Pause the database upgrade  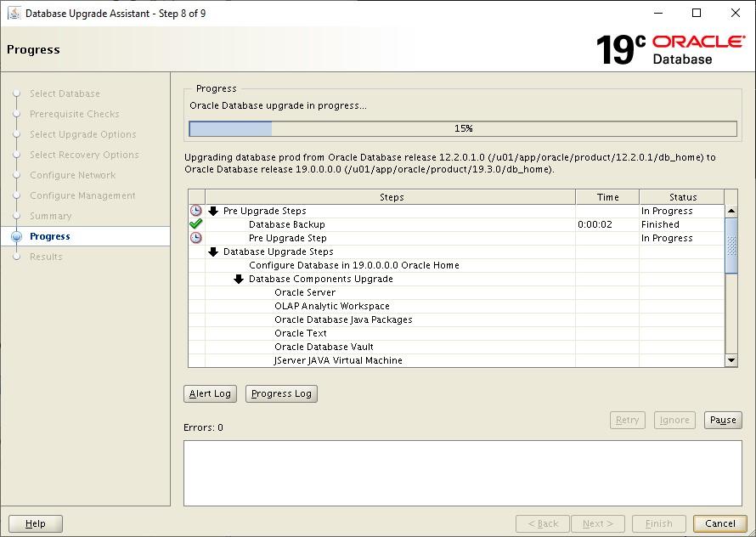point(722,420)
